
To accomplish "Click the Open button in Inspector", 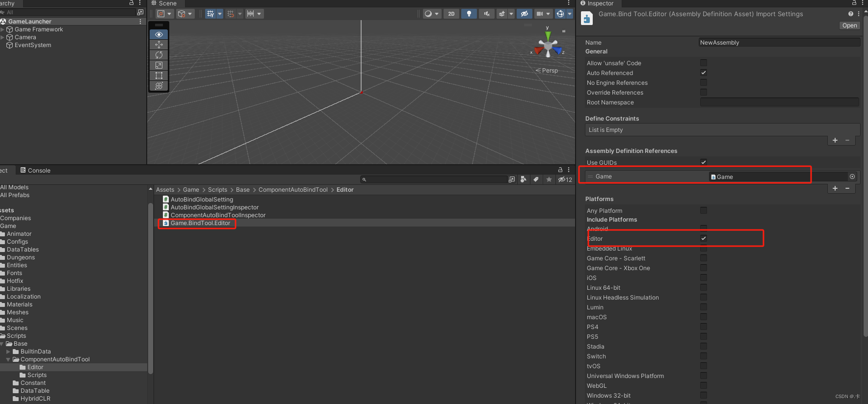I will coord(850,25).
